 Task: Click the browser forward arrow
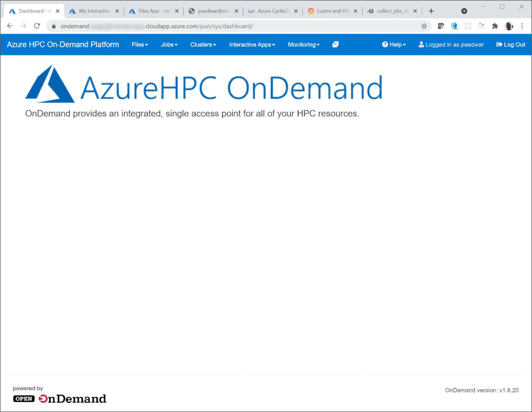click(23, 26)
